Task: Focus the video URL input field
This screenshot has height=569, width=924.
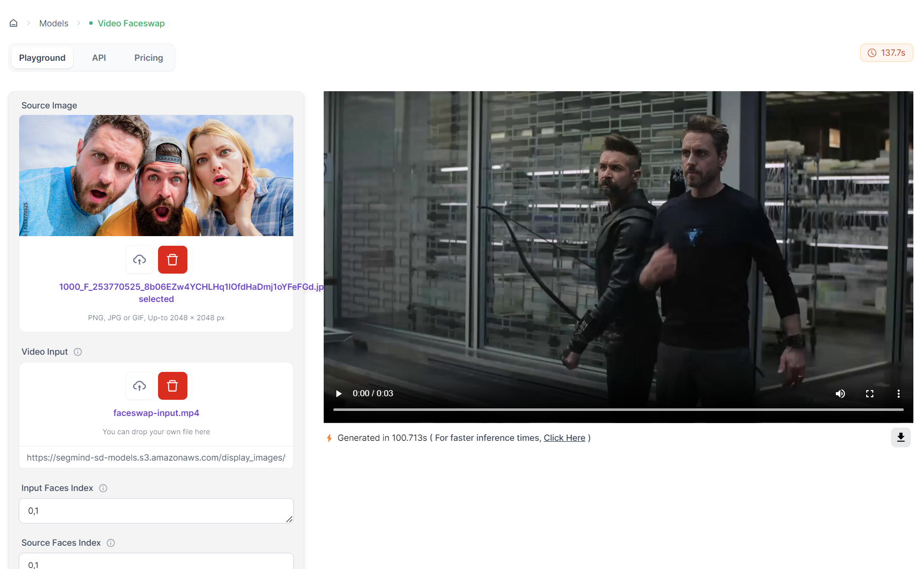Action: pos(156,458)
